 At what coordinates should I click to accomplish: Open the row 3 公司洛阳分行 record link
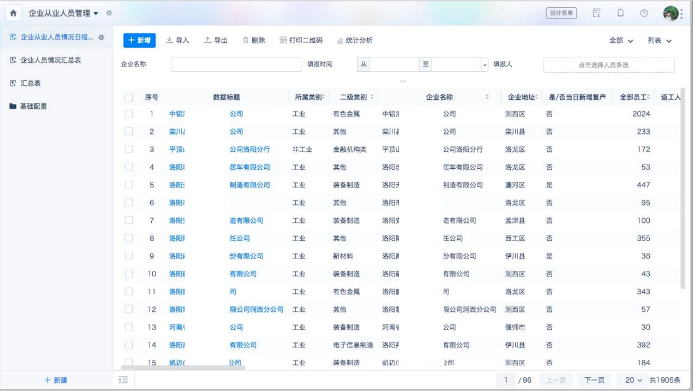click(x=250, y=149)
